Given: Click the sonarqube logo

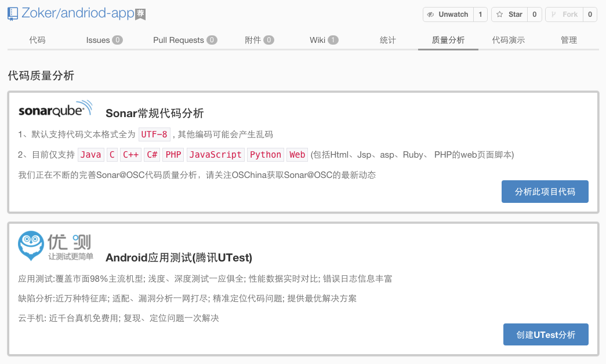Looking at the screenshot, I should [x=56, y=109].
